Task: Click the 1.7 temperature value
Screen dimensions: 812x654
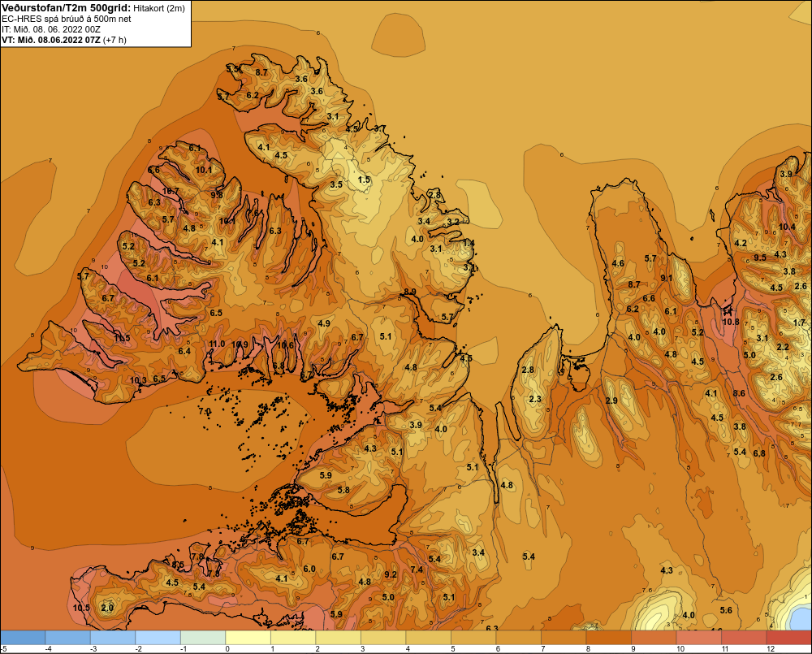Action: coord(800,323)
